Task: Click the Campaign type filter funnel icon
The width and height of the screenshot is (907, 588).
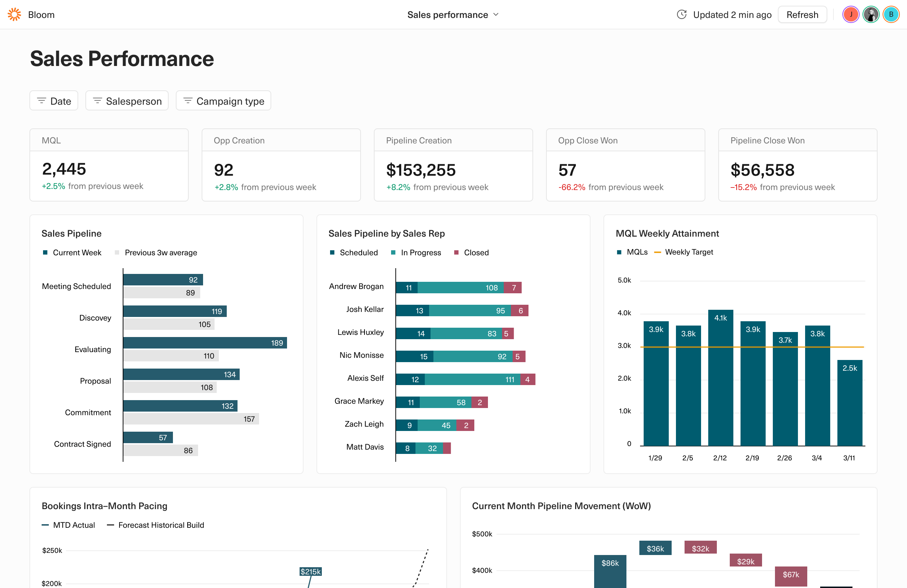Action: (x=188, y=101)
